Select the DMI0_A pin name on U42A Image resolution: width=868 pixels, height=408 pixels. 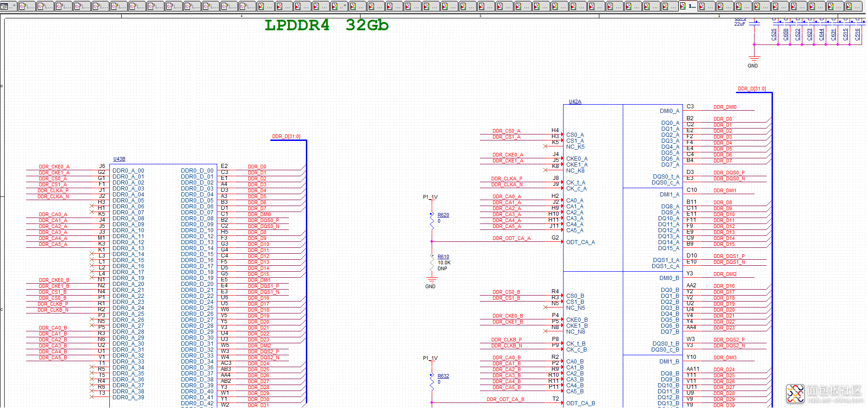coord(670,111)
